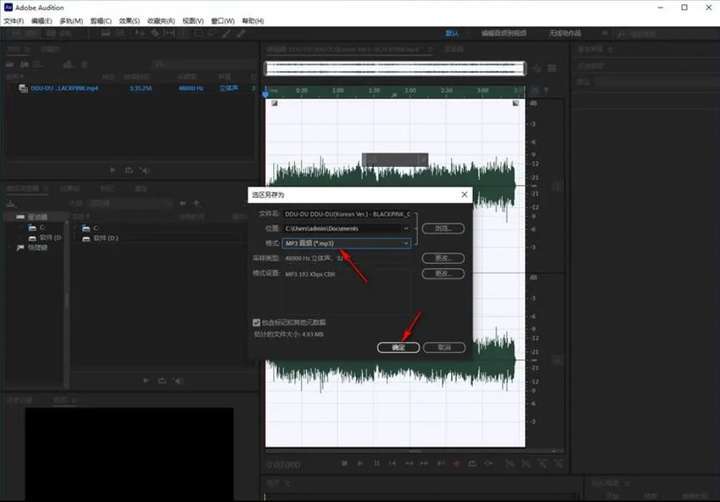Select the DDU-DU mp4 file in Files panel
The width and height of the screenshot is (720, 502).
tap(64, 88)
